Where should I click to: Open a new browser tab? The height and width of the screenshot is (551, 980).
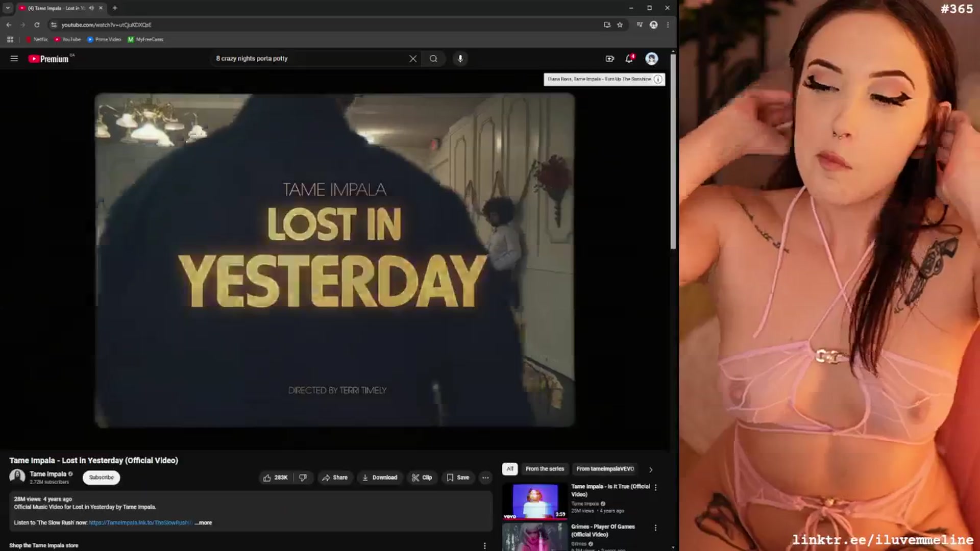tap(115, 8)
